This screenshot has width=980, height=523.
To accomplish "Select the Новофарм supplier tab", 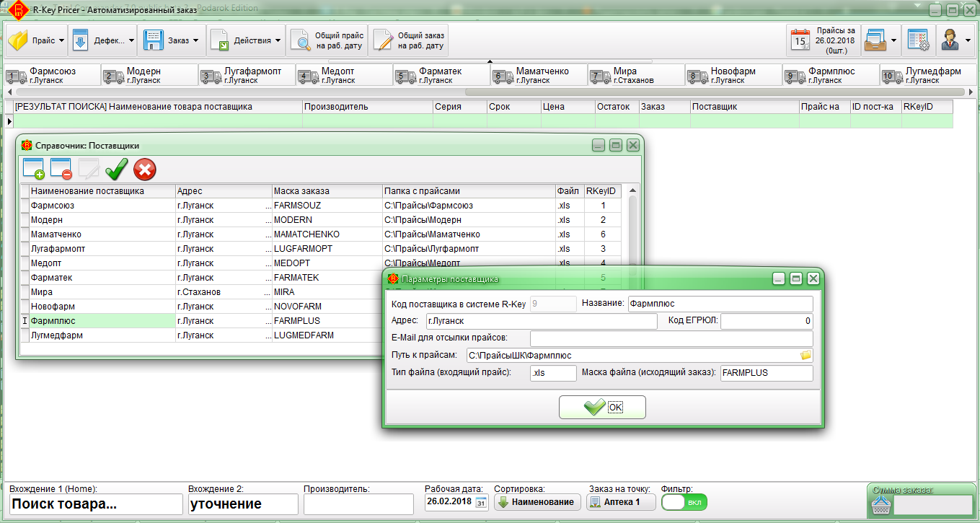I will (x=733, y=75).
